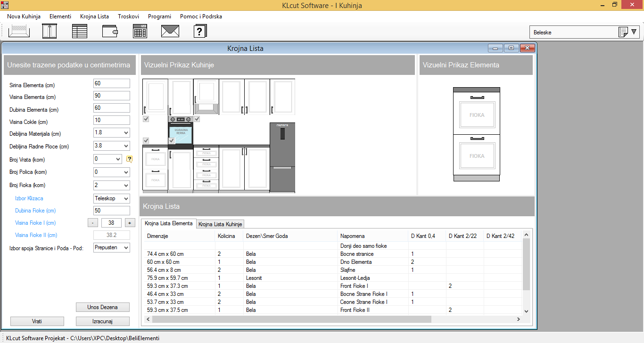The image size is (644, 343).
Task: Toggle checkbox below the first upper cabinet
Action: pyautogui.click(x=146, y=119)
